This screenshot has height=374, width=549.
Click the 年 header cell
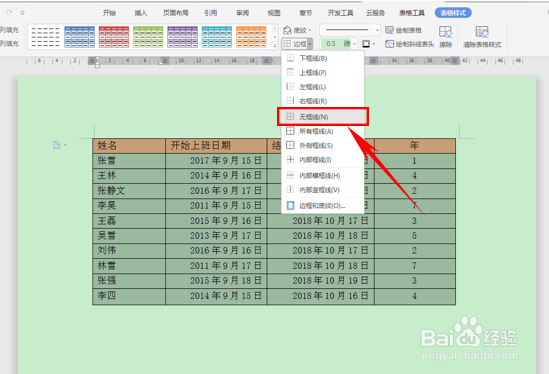pos(415,146)
